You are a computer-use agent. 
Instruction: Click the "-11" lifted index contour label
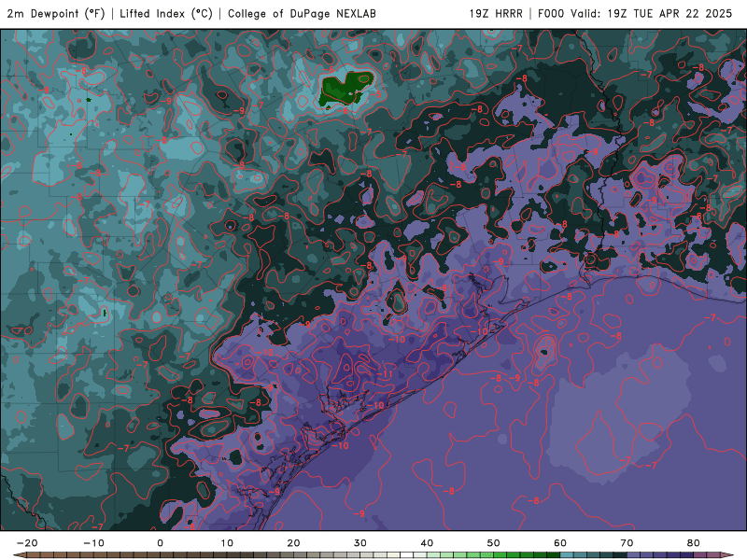(385, 374)
